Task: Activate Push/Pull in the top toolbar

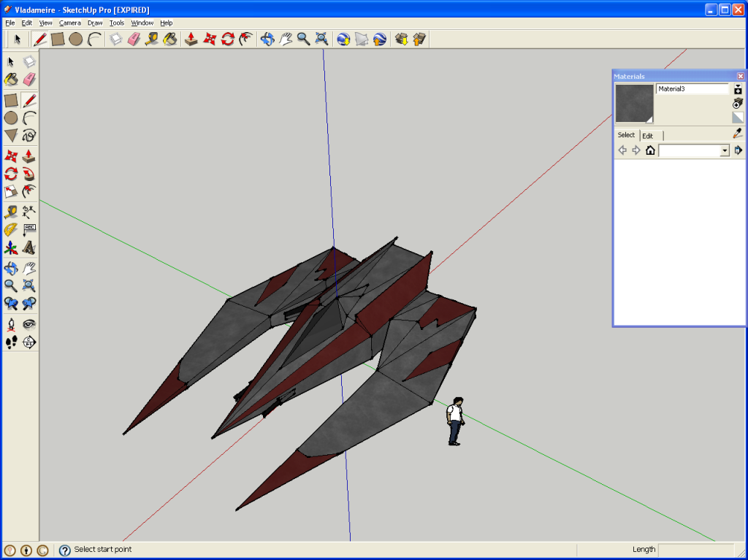Action: 191,39
